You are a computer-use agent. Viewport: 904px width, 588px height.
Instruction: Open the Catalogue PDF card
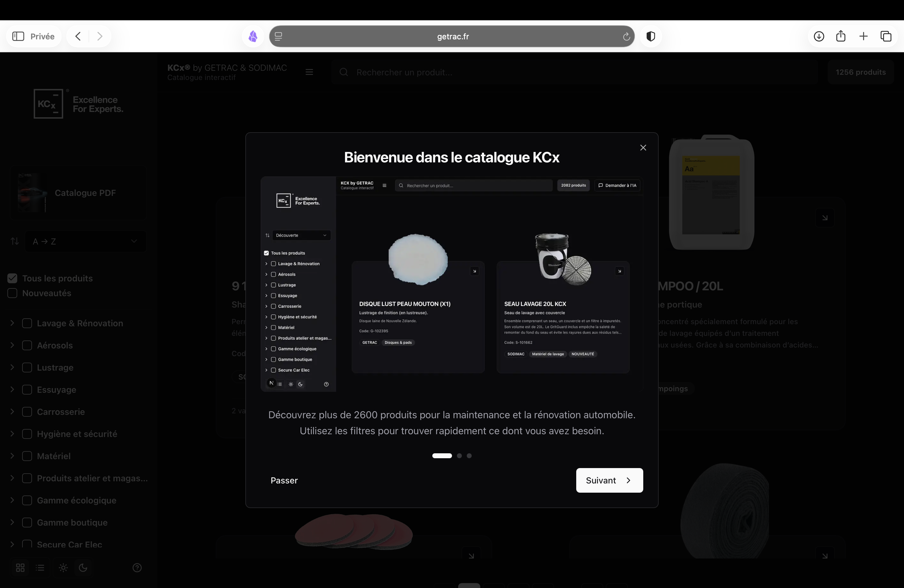[78, 193]
